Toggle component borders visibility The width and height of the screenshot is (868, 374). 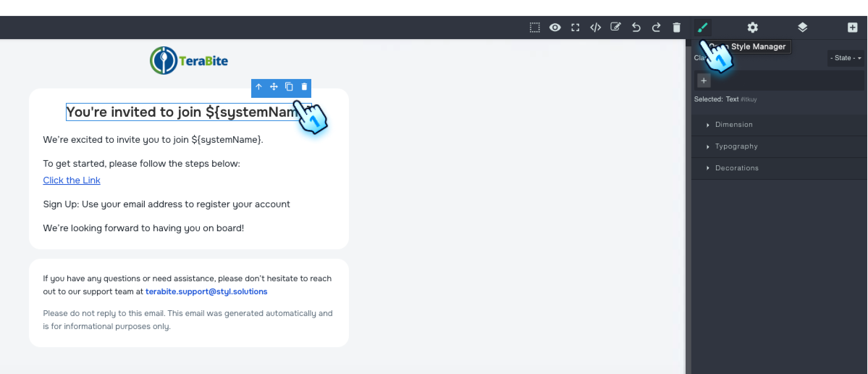(535, 28)
